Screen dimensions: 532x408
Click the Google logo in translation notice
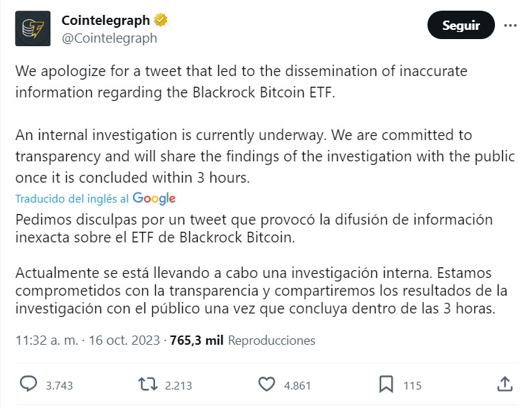click(154, 198)
